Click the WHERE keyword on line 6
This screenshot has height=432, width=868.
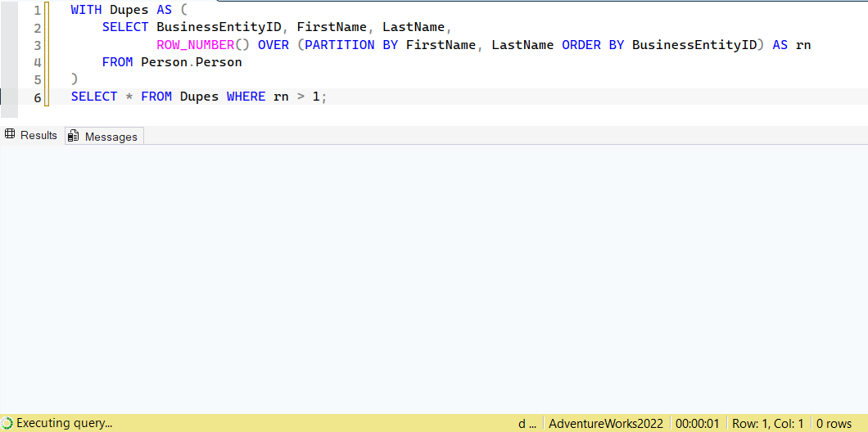coord(246,97)
